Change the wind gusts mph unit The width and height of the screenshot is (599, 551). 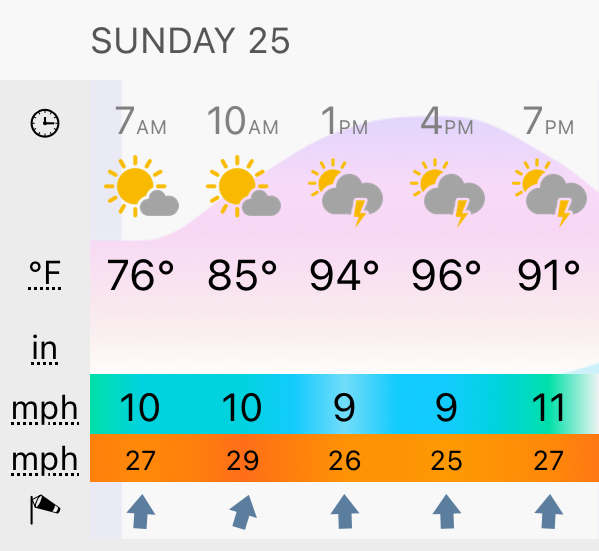tap(45, 460)
